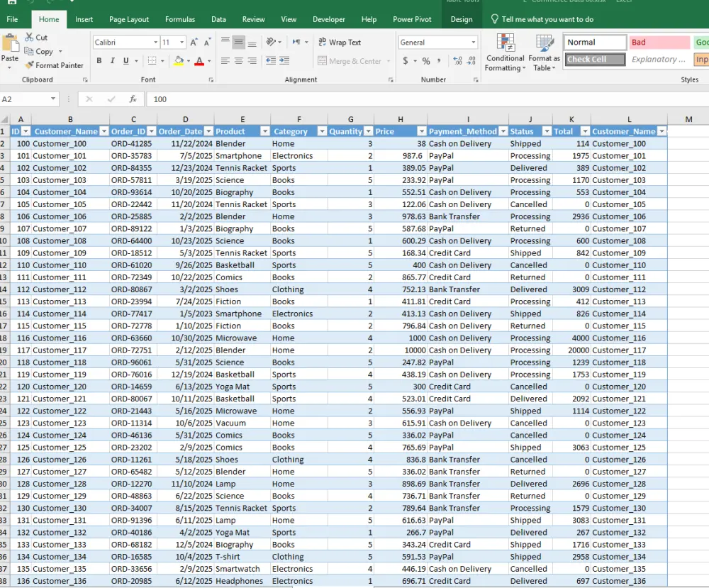
Task: Click the Copy icon
Action: point(29,51)
